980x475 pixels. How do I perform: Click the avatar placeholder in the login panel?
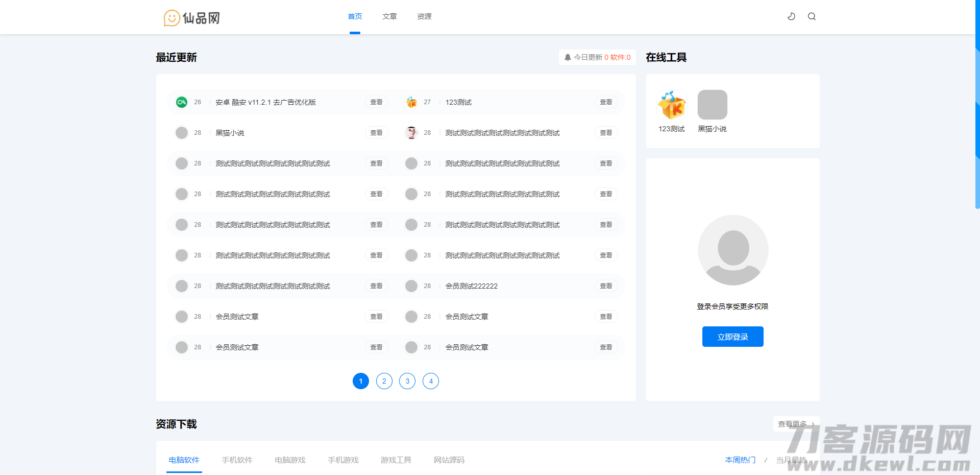click(732, 250)
